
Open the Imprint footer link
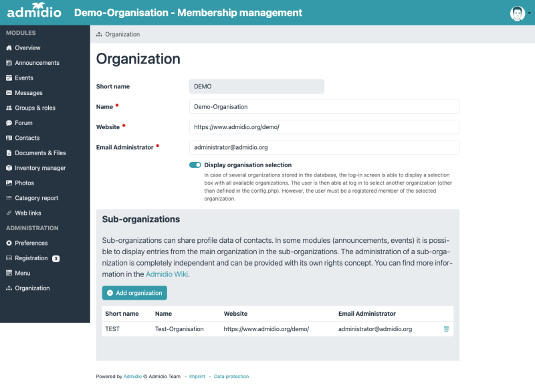(x=197, y=377)
